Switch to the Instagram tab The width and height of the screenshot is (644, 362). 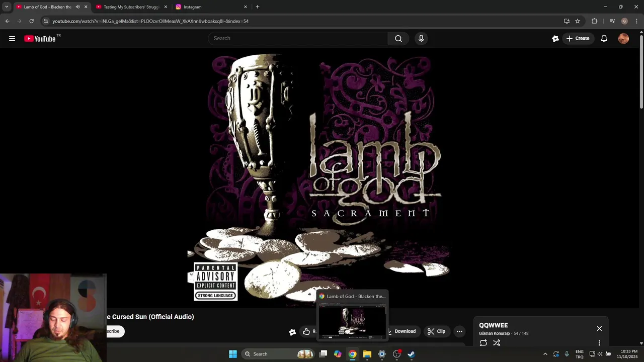(x=207, y=7)
